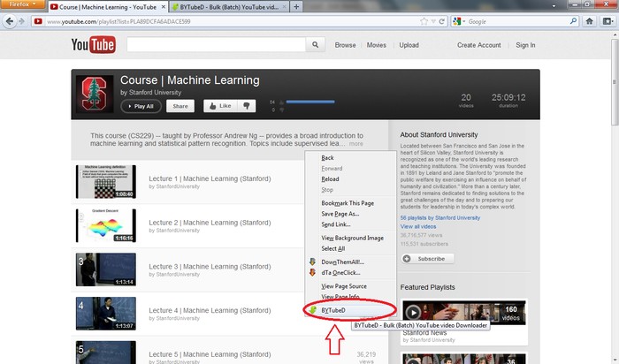Open Lecture 1 Machine Learning title
Screen dimensions: 619x364
210,178
